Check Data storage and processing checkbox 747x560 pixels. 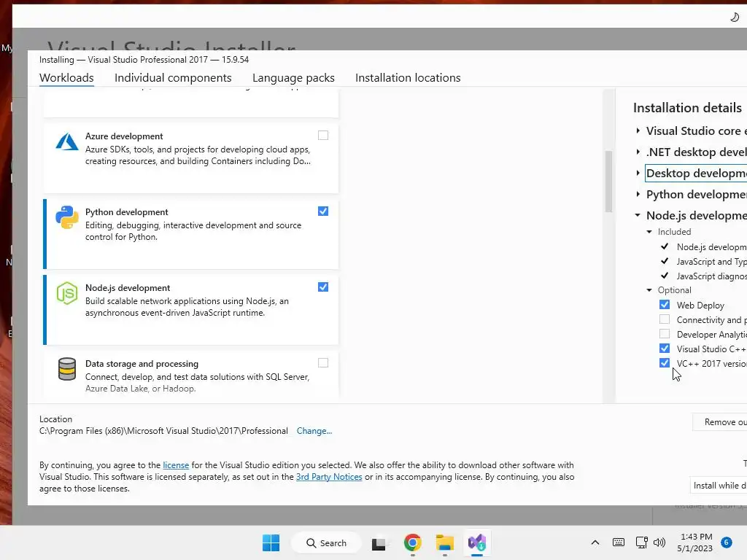(x=323, y=363)
